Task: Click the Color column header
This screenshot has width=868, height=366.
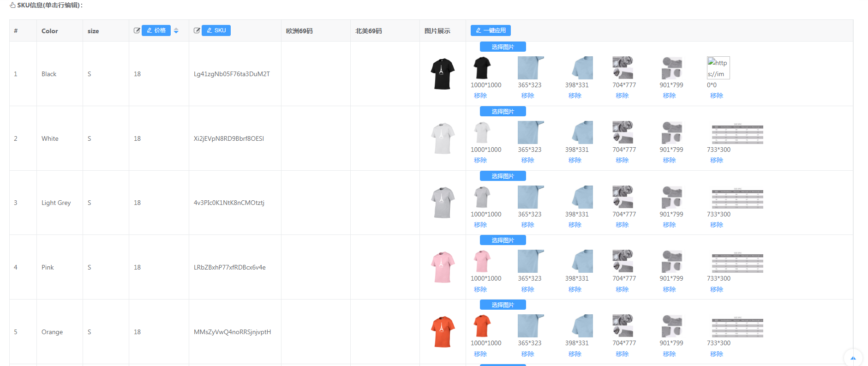Action: click(x=50, y=31)
